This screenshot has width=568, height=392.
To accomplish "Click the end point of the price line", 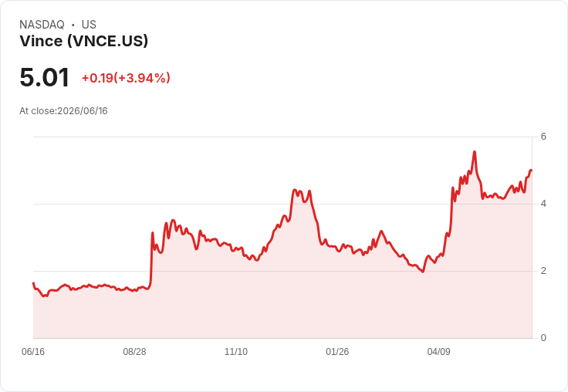I will coord(531,170).
